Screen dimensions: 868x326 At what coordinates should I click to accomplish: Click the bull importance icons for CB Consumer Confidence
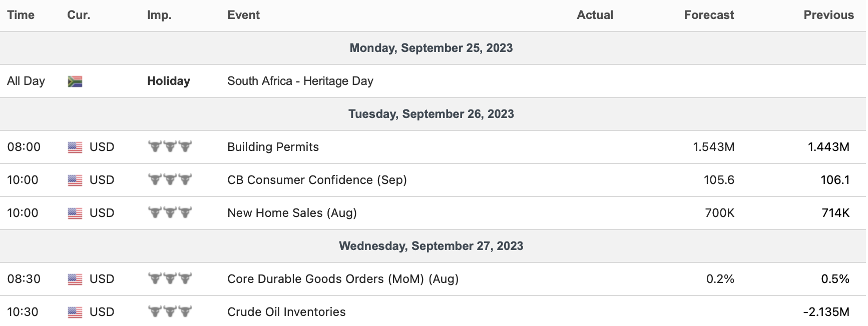point(170,179)
